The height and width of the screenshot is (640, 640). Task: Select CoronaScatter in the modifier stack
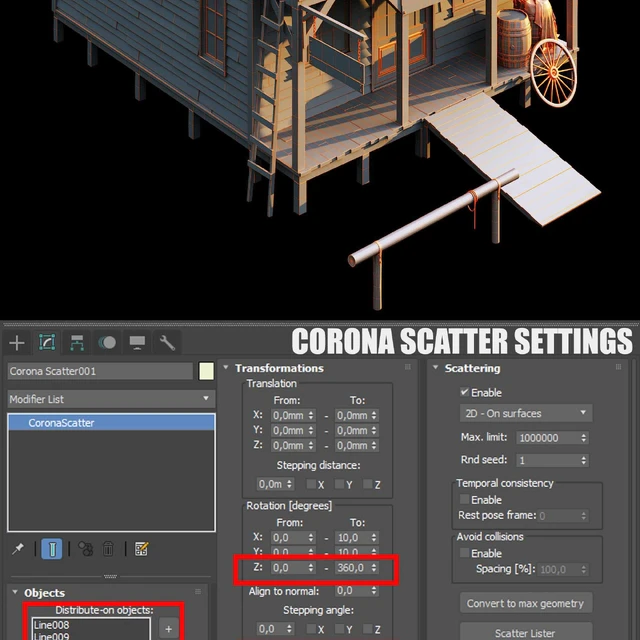pyautogui.click(x=111, y=423)
